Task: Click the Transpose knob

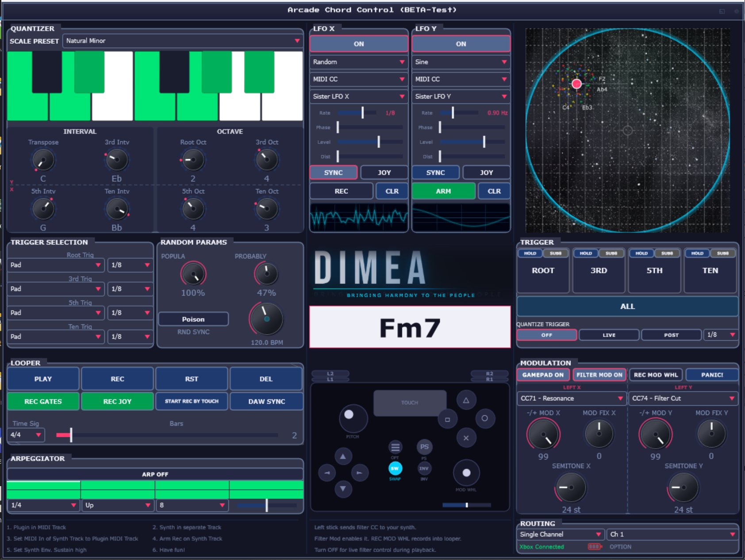Action: click(43, 160)
